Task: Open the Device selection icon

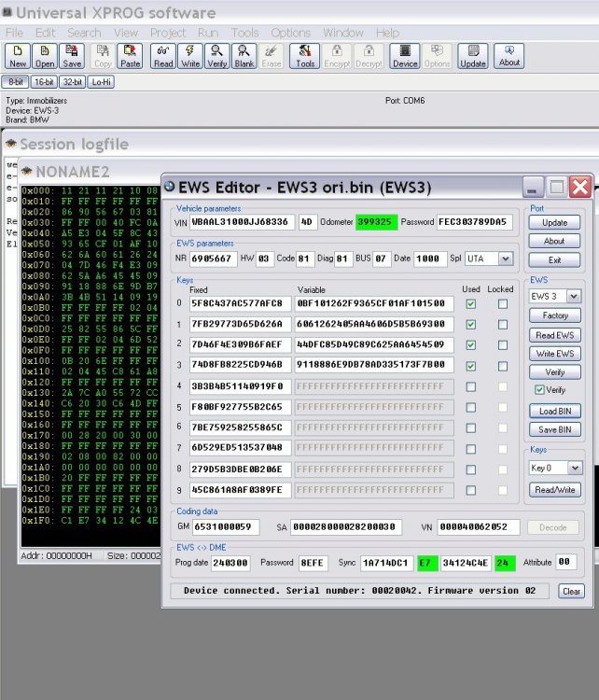Action: point(405,56)
